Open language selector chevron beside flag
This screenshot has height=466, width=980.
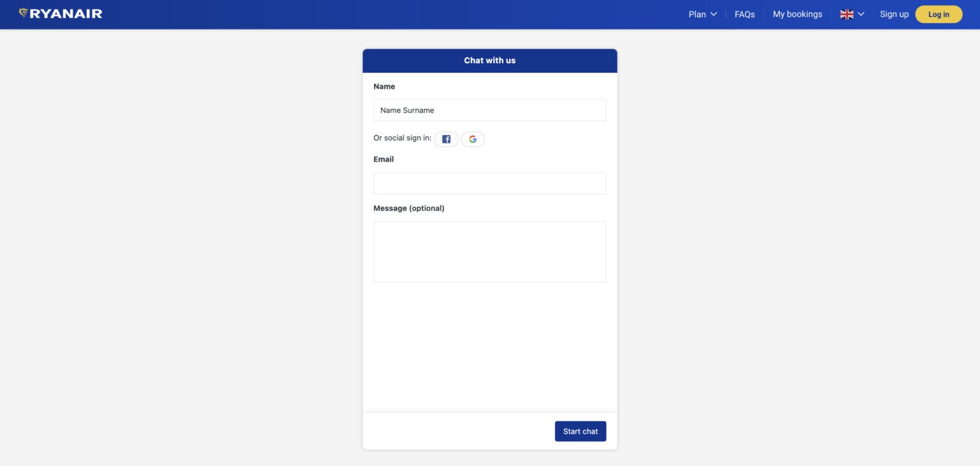pyautogui.click(x=861, y=14)
